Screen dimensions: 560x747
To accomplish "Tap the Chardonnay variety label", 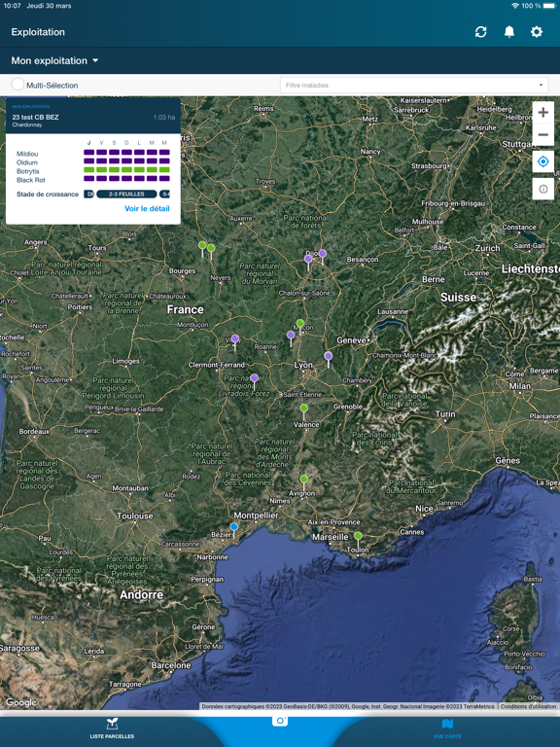I will 27,124.
